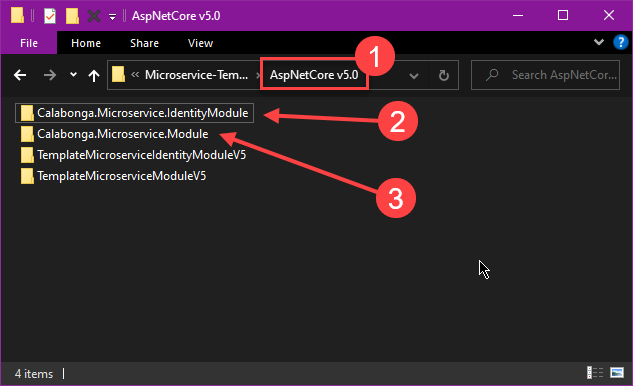
Task: Open the Customize Quick Access Toolbar dropdown
Action: (112, 17)
